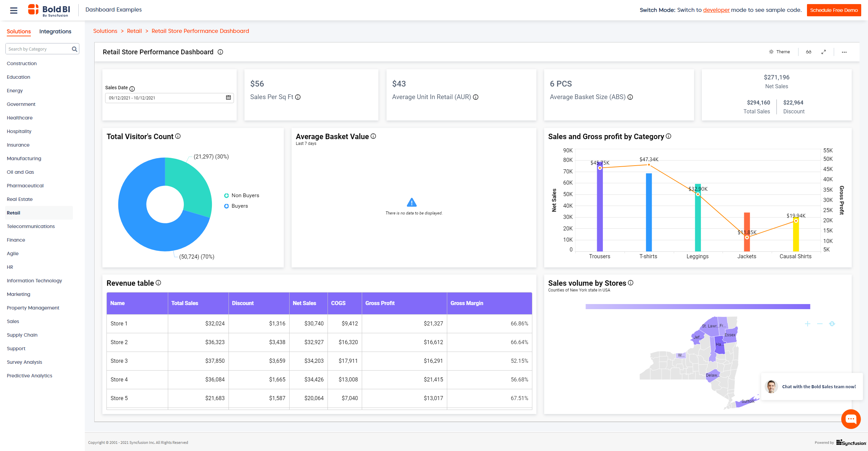Screen dimensions: 868x451
Task: Open the more options ellipsis menu
Action: [844, 52]
